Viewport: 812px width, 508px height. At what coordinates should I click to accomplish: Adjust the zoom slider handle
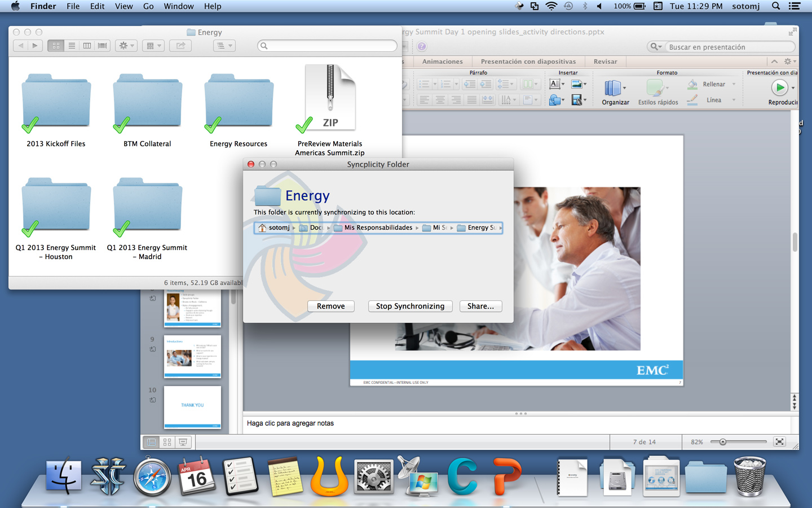[x=722, y=442]
